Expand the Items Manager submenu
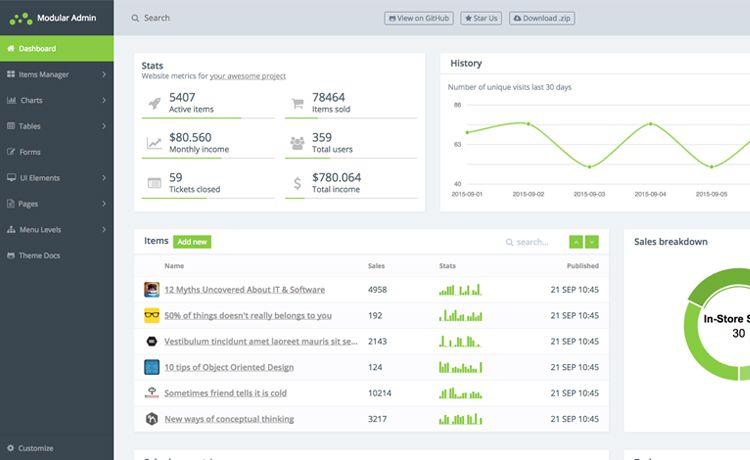This screenshot has width=750, height=460. point(104,75)
